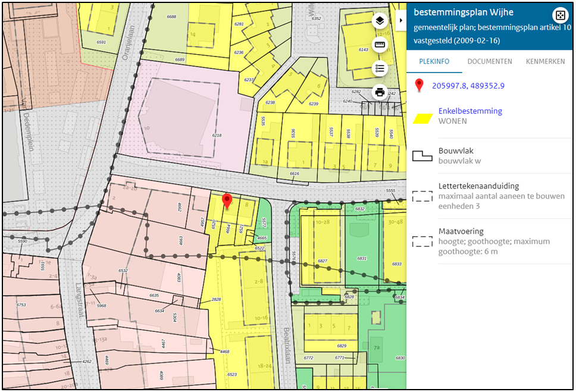Image resolution: width=576 pixels, height=392 pixels.
Task: Click parcel number 4262
Action: (x=87, y=361)
